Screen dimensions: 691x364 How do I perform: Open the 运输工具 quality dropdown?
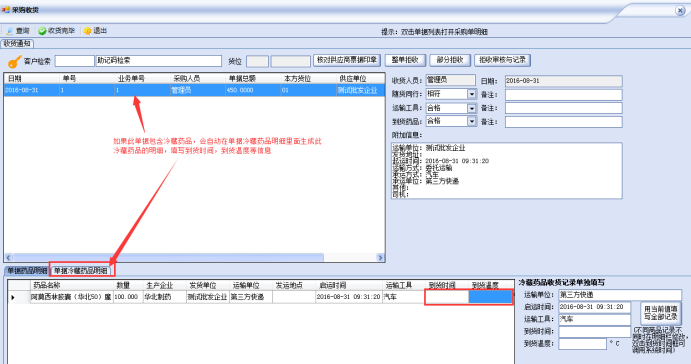(472, 108)
